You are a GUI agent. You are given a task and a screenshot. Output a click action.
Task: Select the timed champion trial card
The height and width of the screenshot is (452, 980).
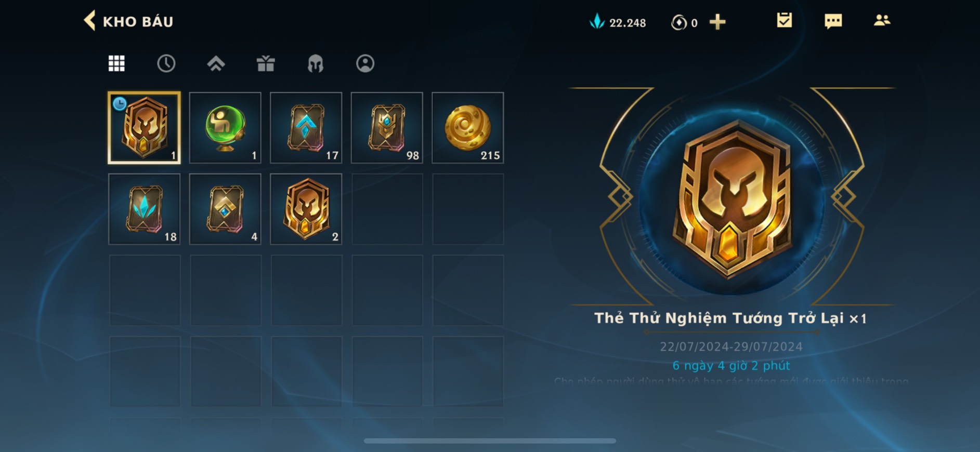(144, 128)
